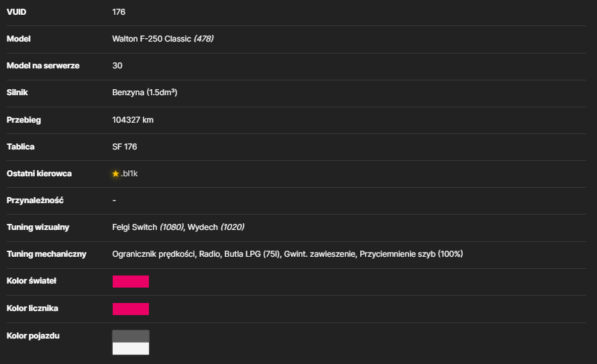Click the Przyciemnienie szyb (100%) entry

pos(411,254)
